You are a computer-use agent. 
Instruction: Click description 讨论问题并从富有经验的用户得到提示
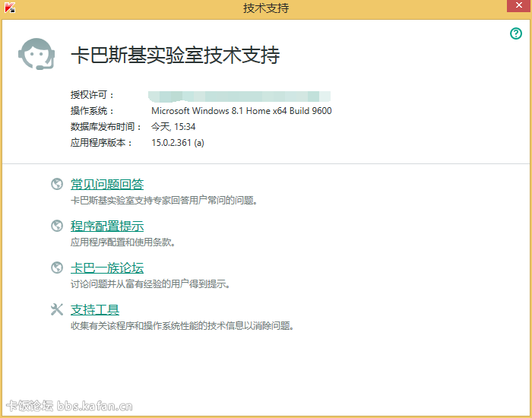pos(150,284)
